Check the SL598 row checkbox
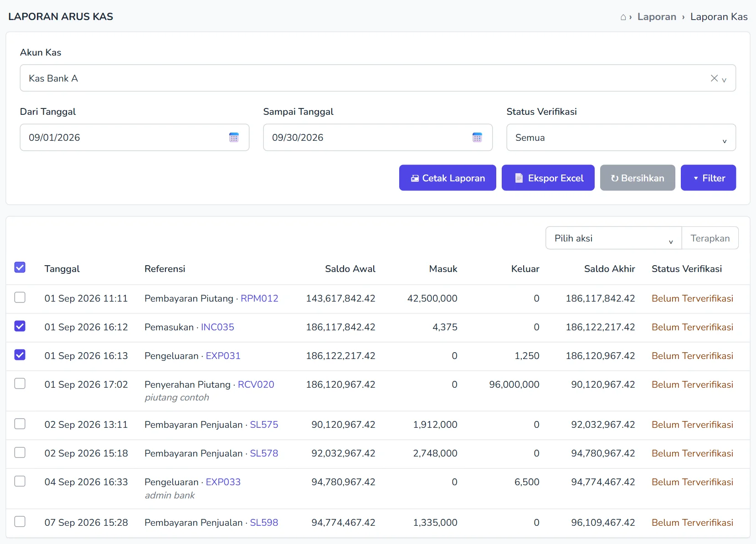756x544 pixels. (x=20, y=522)
